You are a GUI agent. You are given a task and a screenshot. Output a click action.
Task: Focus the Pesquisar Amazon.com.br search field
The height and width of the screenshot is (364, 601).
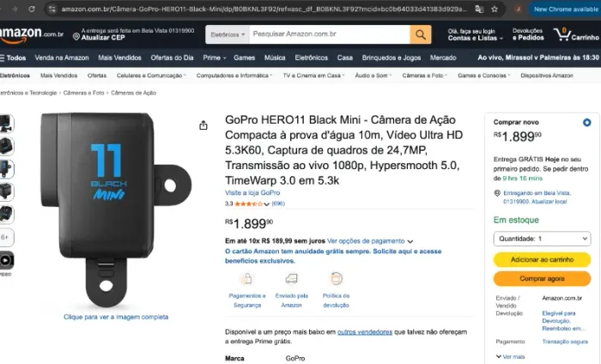[x=329, y=34]
